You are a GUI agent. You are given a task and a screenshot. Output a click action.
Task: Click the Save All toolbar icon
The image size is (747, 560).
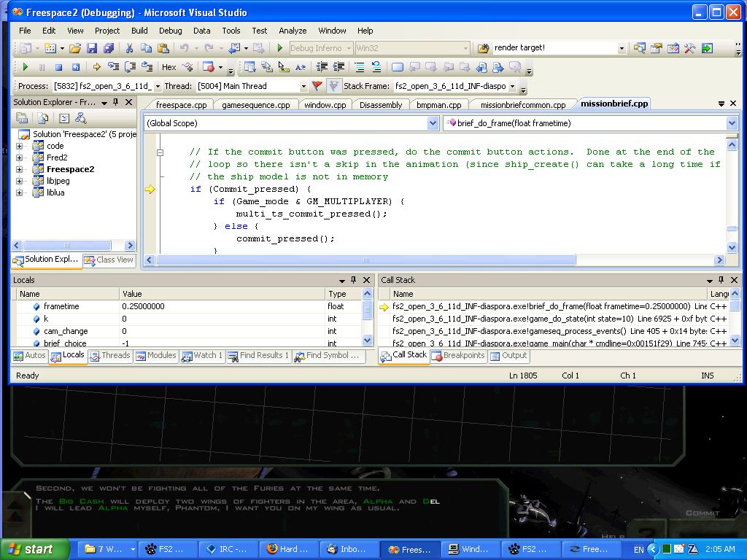(108, 48)
